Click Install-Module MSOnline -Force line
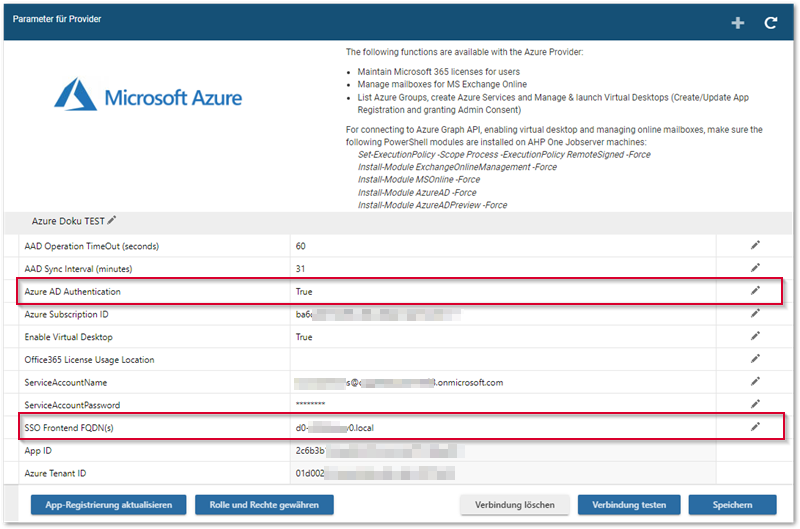 click(419, 180)
